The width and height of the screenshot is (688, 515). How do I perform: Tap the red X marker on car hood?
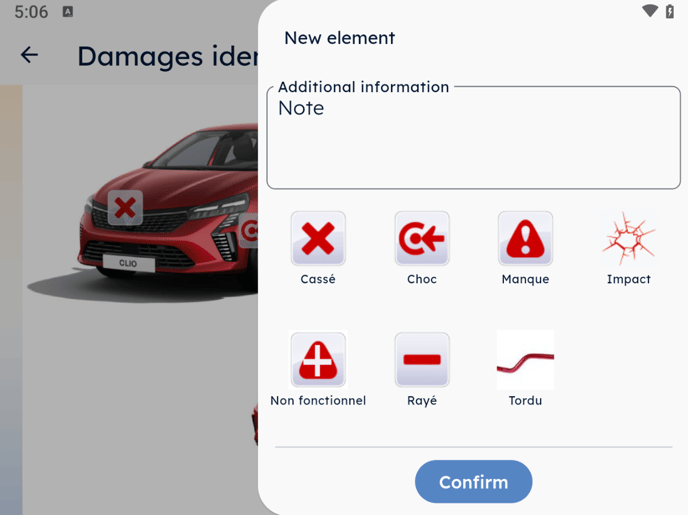(125, 207)
